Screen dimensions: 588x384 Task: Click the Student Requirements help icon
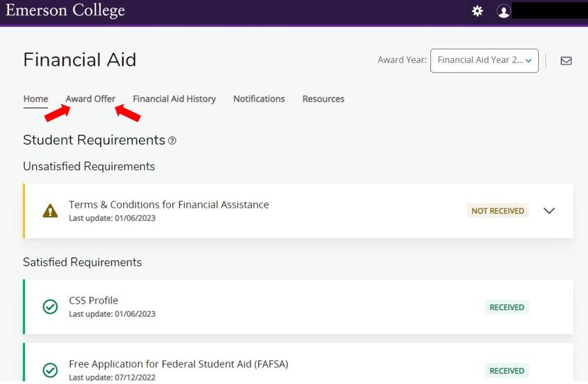coord(172,141)
